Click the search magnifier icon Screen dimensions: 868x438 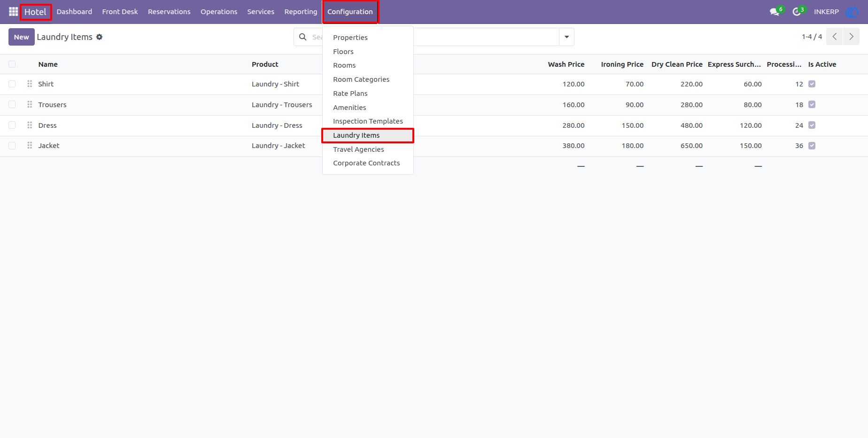[303, 37]
